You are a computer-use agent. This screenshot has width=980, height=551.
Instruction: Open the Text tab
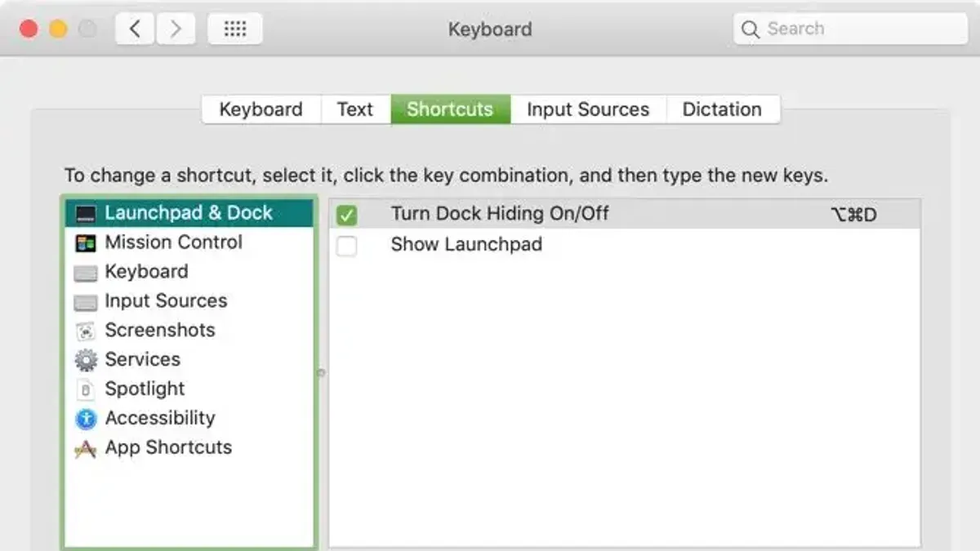tap(355, 109)
